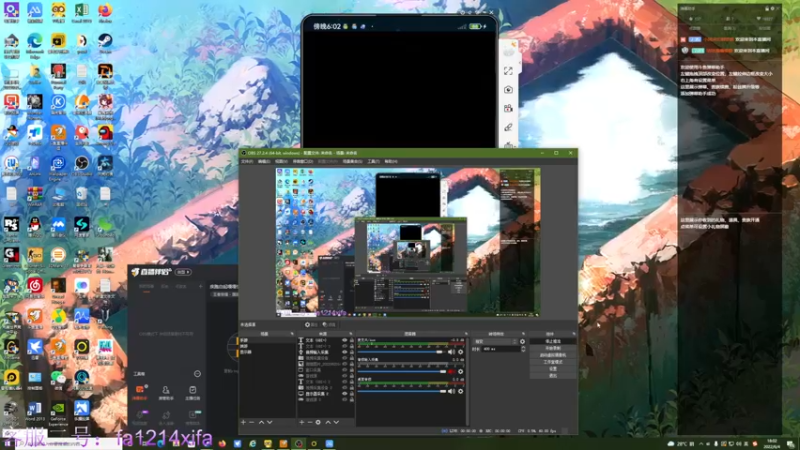Click the transition duration stepper arrows
800x450 pixels.
tap(523, 349)
